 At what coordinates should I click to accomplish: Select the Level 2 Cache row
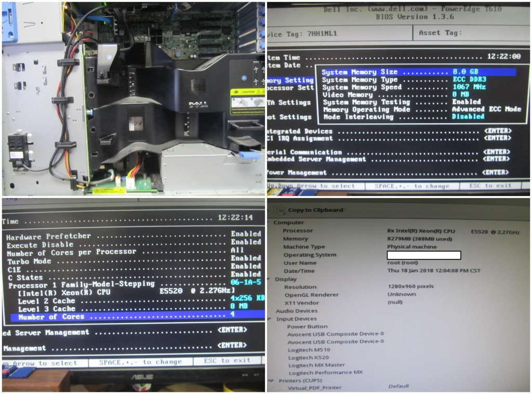141,299
